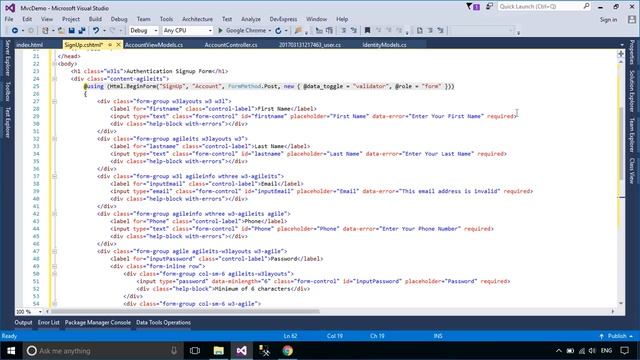This screenshot has height=360, width=640.
Task: Collapse the body tag outline on line 22
Action: [54, 64]
